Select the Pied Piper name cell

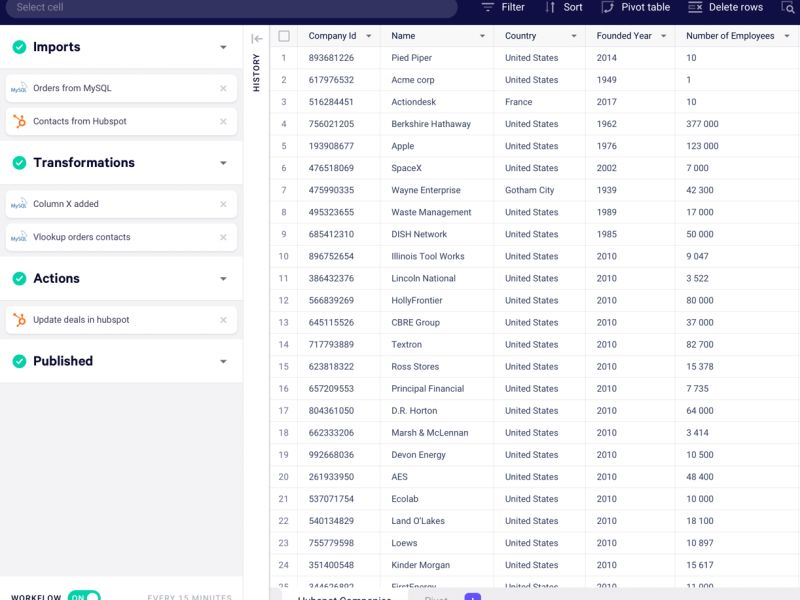[437, 58]
